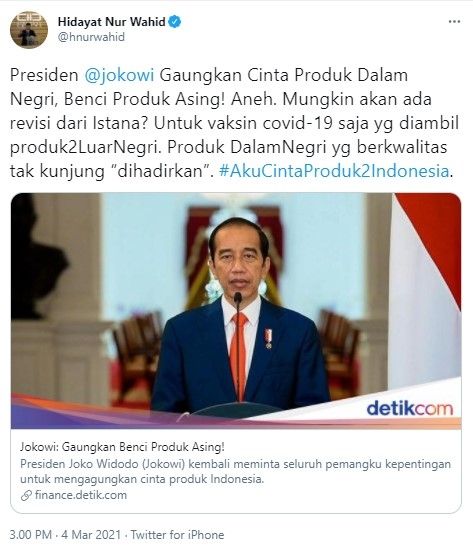Open the three-dot more options menu
Image resolution: width=473 pixels, height=555 pixels.
pos(455,22)
